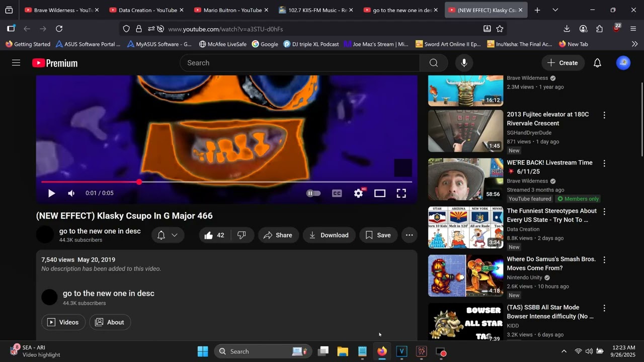Show hidden system tray icons chevron
The height and width of the screenshot is (362, 644).
pyautogui.click(x=563, y=351)
